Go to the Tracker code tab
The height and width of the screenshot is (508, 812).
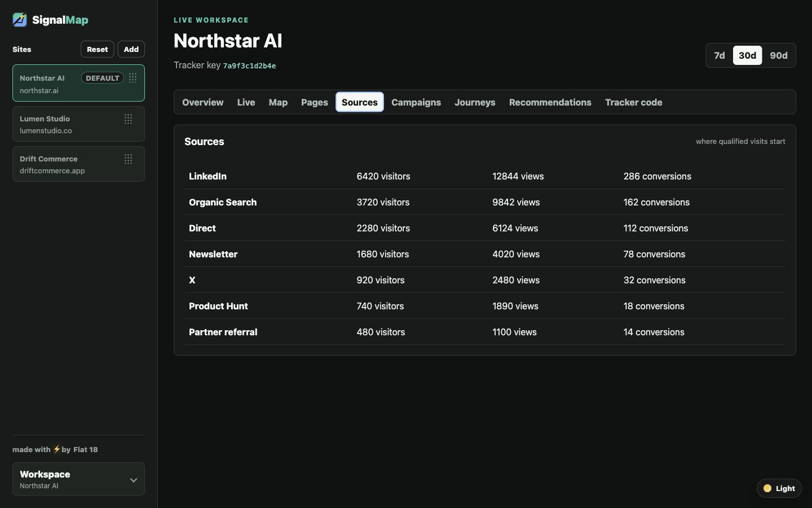[634, 102]
